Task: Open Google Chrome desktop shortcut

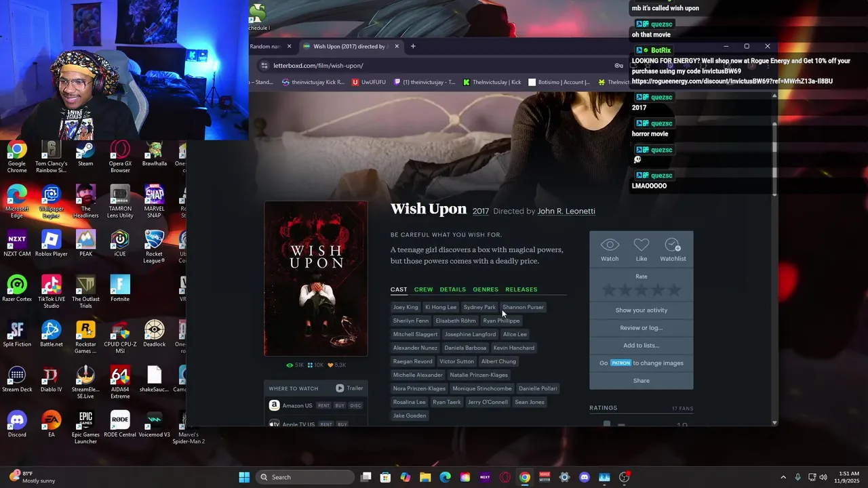Action: (17, 157)
